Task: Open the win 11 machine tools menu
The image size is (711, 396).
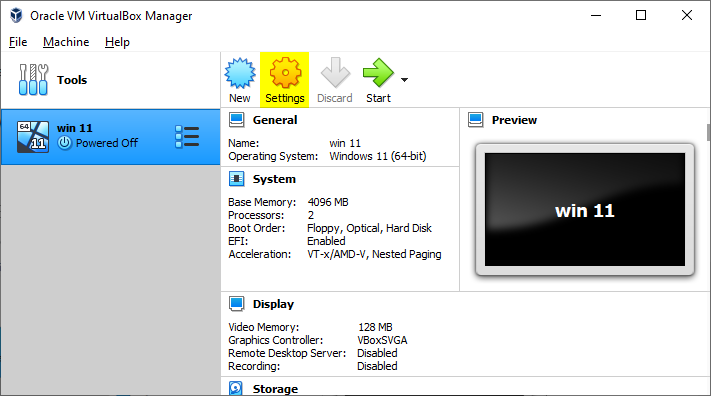Action: click(187, 137)
